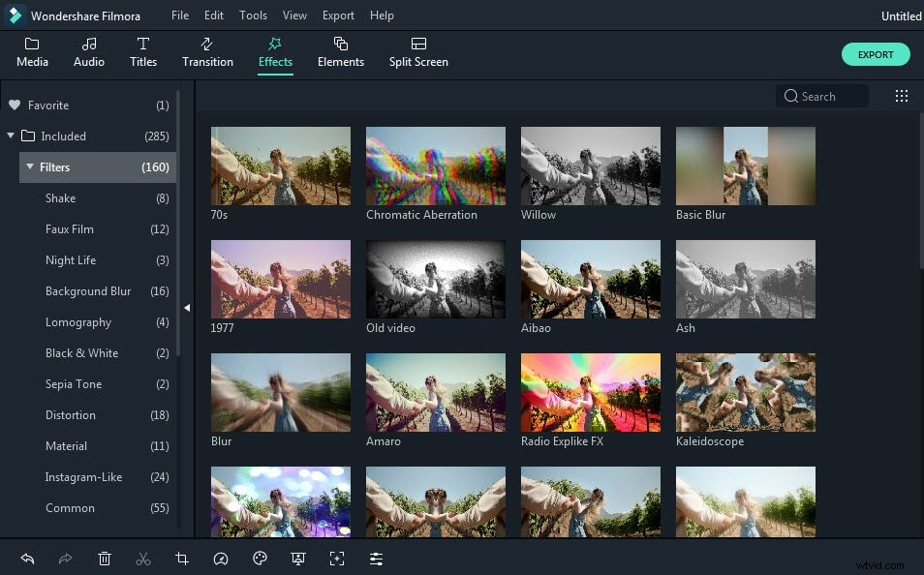Click the grid view icon near Search
This screenshot has height=575, width=924.
click(x=902, y=96)
